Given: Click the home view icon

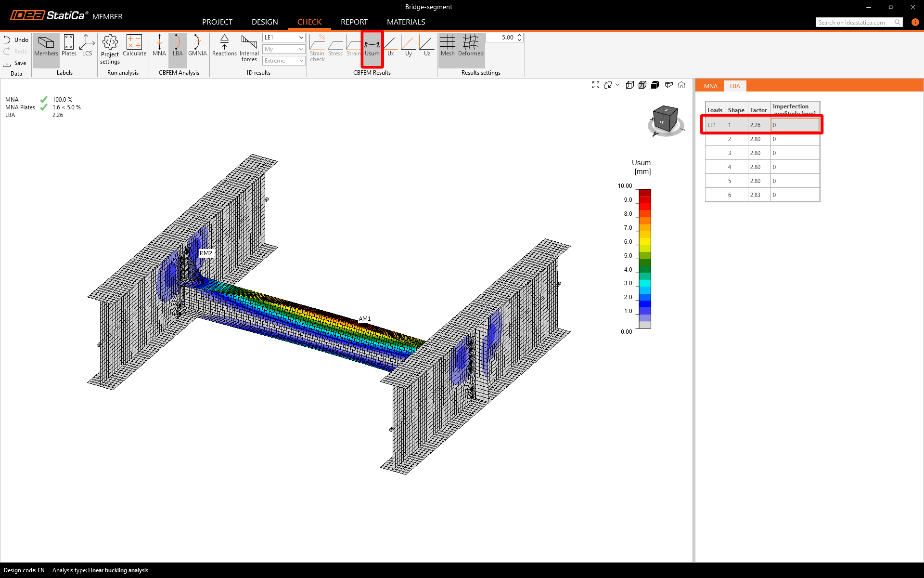Looking at the screenshot, I should coord(681,85).
